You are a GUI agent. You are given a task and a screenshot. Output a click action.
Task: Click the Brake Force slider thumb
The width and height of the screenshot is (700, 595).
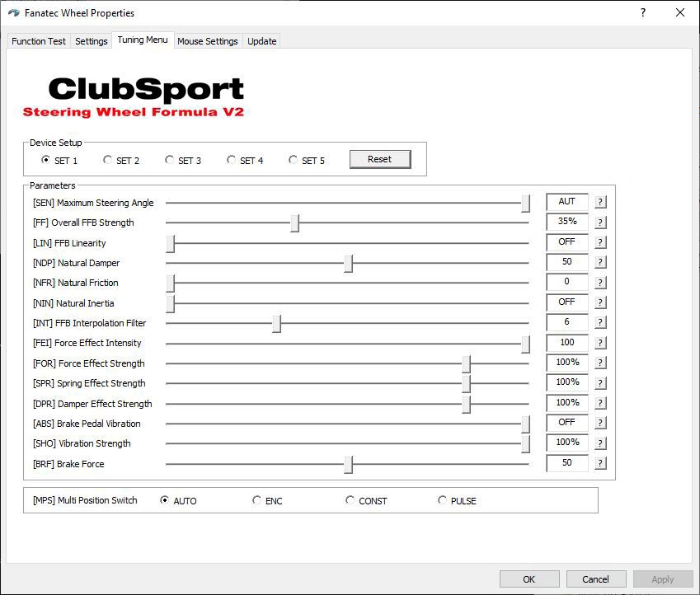[x=348, y=464]
